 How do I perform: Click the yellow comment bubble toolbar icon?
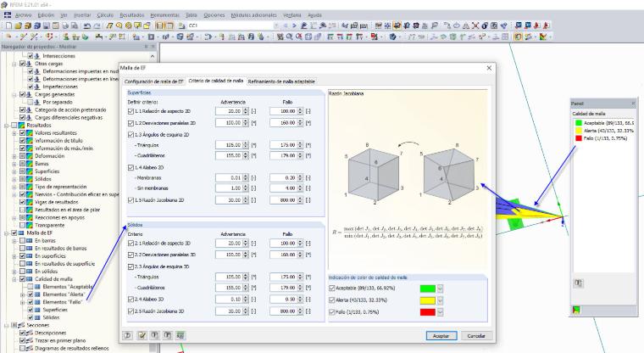[x=137, y=25]
